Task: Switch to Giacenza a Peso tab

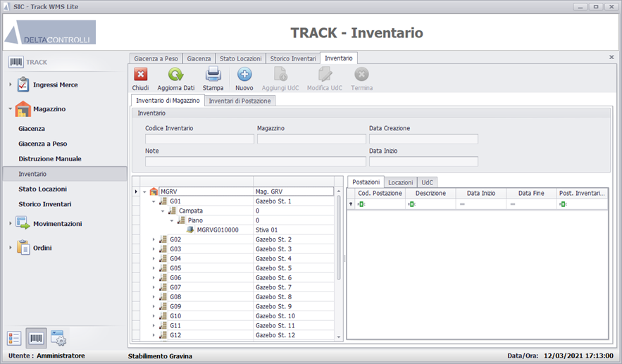Action: click(156, 58)
